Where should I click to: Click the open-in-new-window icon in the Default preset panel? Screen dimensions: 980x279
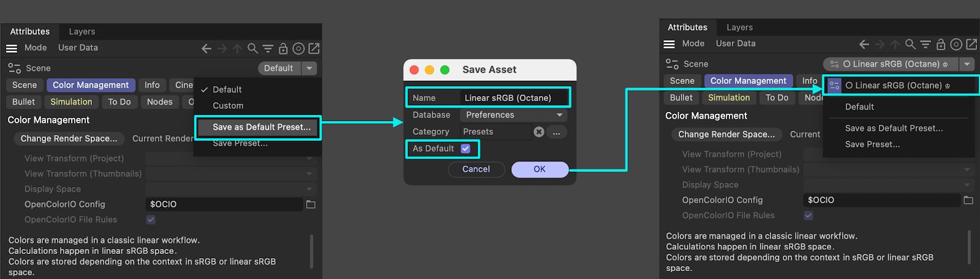coord(314,48)
